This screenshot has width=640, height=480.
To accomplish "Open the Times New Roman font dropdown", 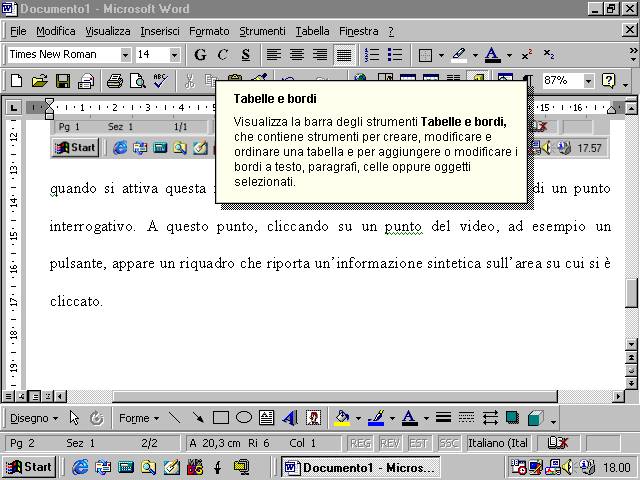I will click(125, 55).
